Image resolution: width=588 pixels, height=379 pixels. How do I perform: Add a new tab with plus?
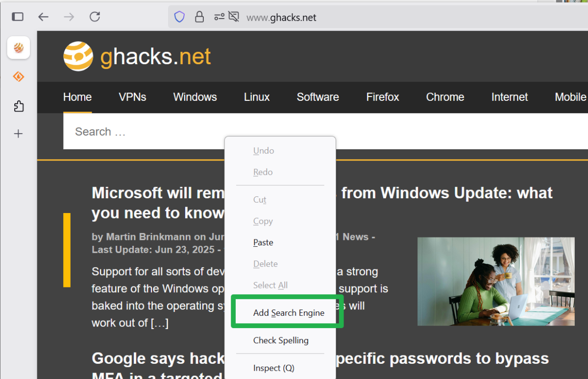[19, 134]
